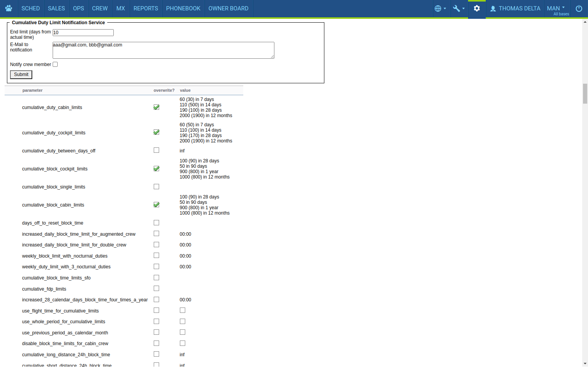The width and height of the screenshot is (588, 367).
Task: Tick the use_flight_time_for_cumulative_limits value checkbox
Action: coord(183,311)
